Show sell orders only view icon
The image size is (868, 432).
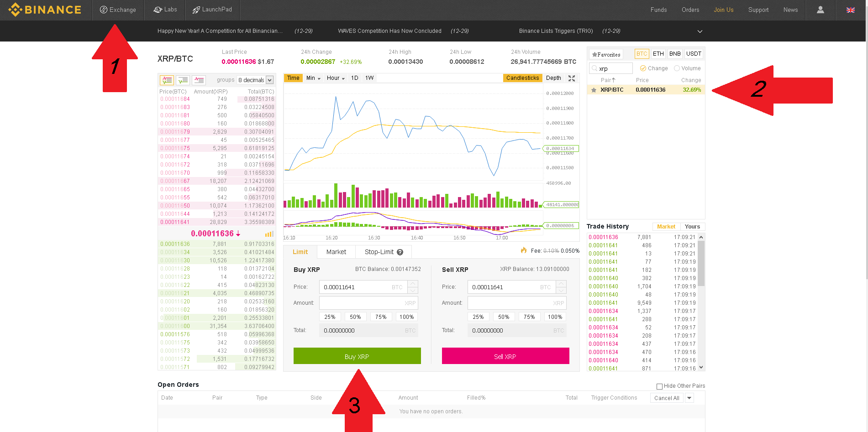tap(199, 80)
